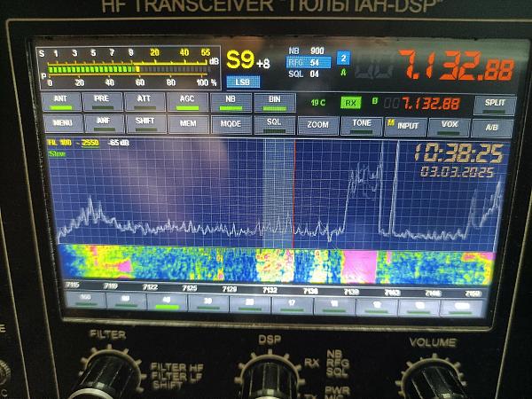Tap the 7115 frequency scale label
Screen dimensions: 532x399
(x=73, y=285)
